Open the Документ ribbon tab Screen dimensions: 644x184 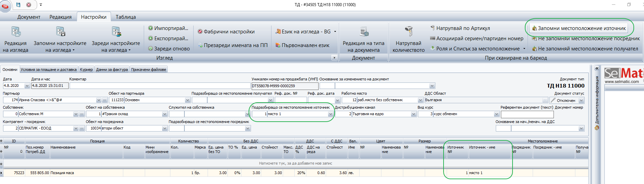pyautogui.click(x=29, y=17)
